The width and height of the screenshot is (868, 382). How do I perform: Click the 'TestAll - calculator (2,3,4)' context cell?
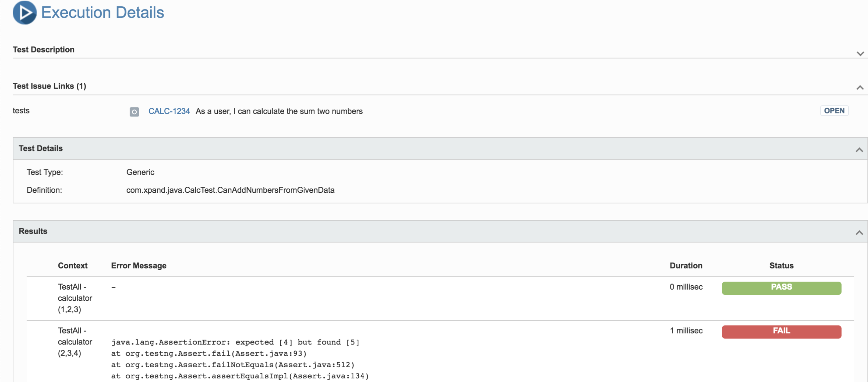75,342
